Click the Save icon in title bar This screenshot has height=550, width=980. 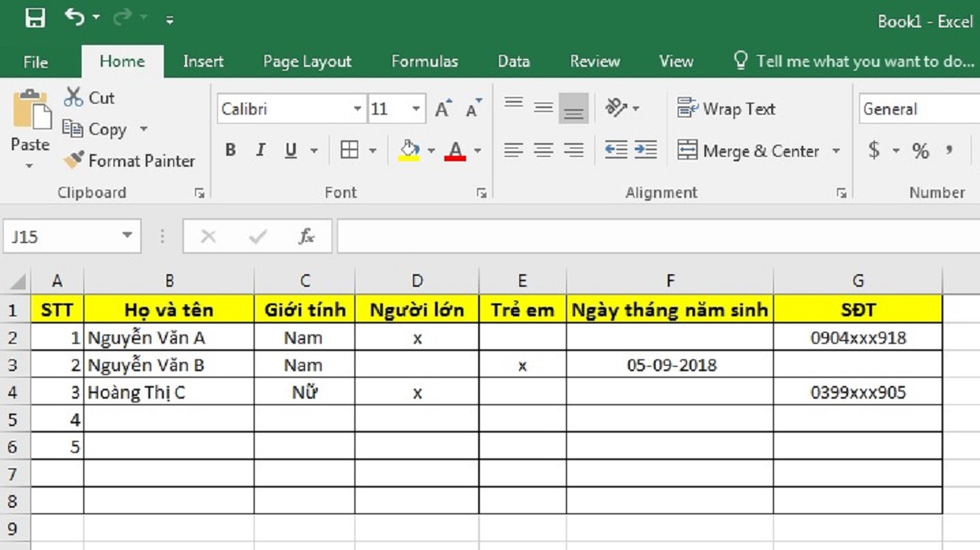(x=35, y=17)
